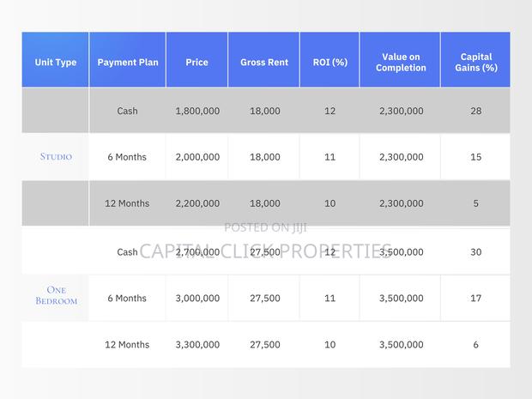Click the 2,000,000 price cell

point(196,157)
